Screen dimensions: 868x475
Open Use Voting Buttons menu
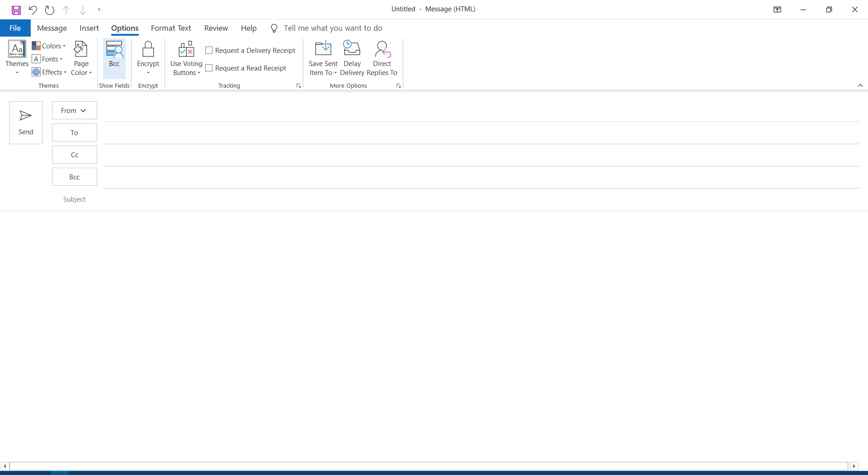tap(186, 58)
